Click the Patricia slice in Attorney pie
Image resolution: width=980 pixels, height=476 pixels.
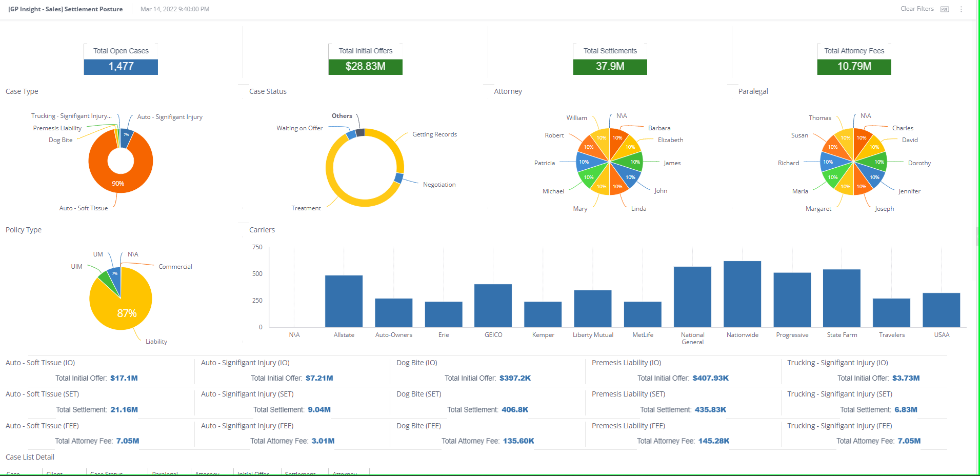click(x=587, y=162)
